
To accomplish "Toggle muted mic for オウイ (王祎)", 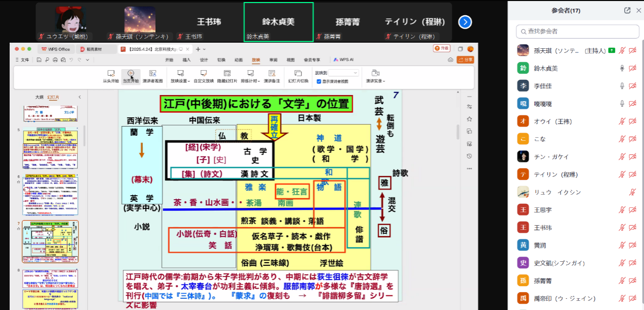I will [x=622, y=121].
